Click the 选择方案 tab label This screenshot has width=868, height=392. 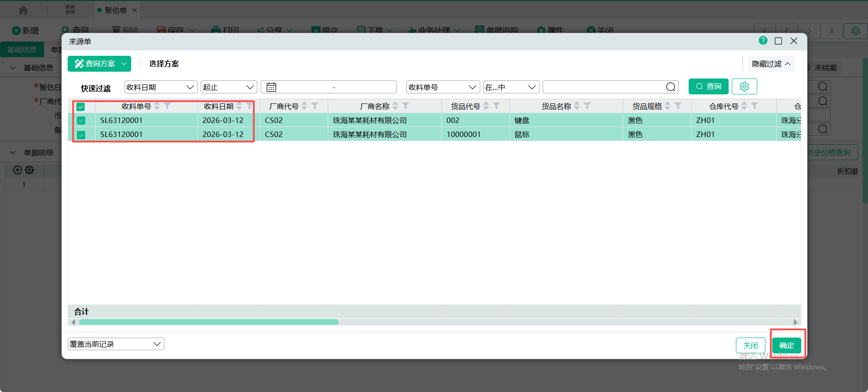164,64
